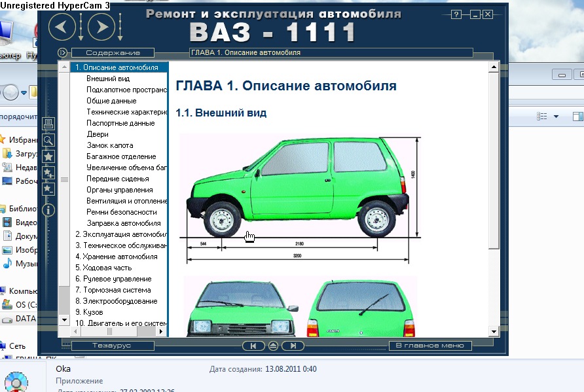Click the rear-view car image
The height and width of the screenshot is (392, 584).
pyautogui.click(x=361, y=309)
